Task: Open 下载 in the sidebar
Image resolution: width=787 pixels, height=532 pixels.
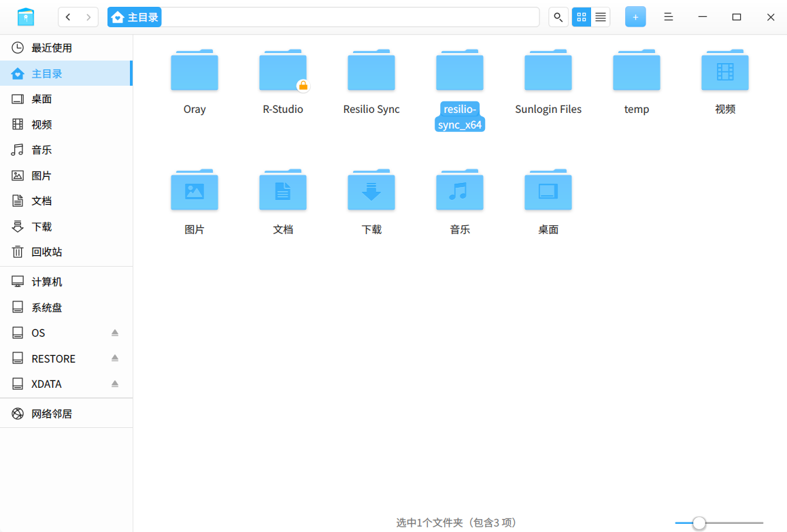Action: click(66, 227)
